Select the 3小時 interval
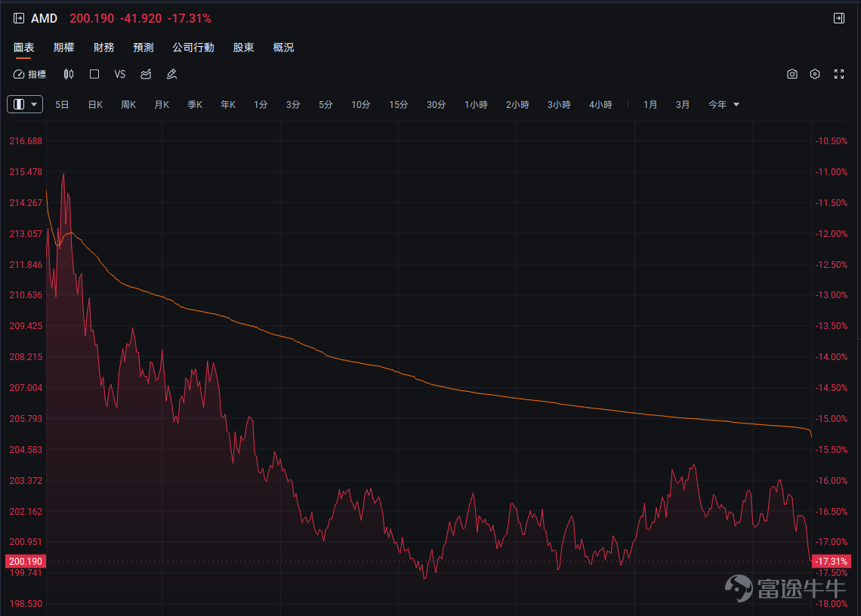The width and height of the screenshot is (861, 616). pyautogui.click(x=559, y=104)
